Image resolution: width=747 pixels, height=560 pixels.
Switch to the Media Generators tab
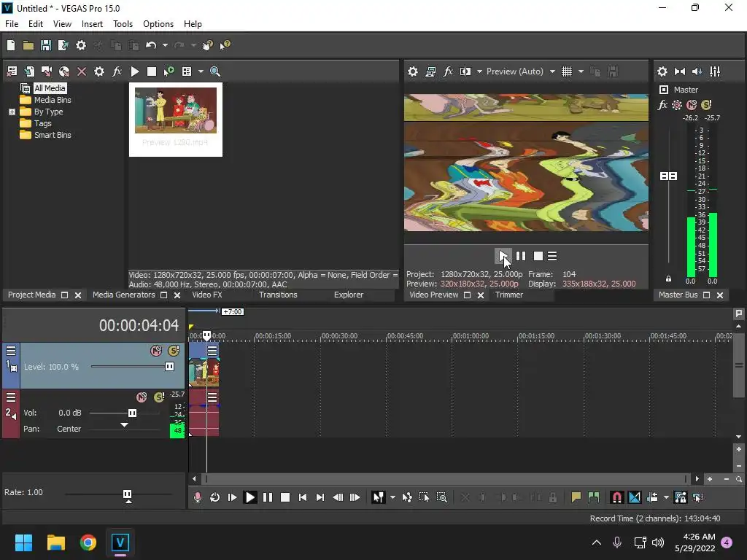tap(124, 295)
